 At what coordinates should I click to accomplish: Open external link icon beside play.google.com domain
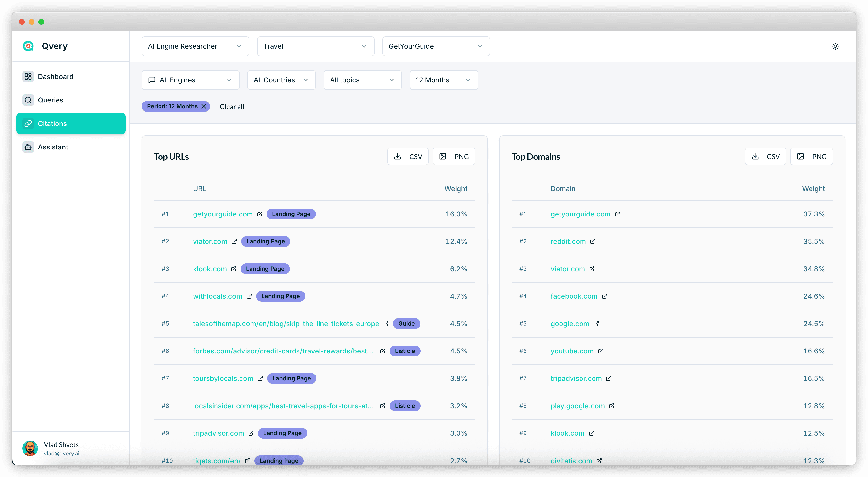[x=612, y=406]
